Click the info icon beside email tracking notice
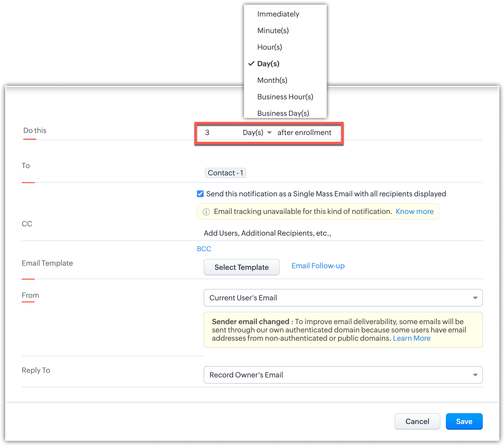504x446 pixels. tap(206, 212)
